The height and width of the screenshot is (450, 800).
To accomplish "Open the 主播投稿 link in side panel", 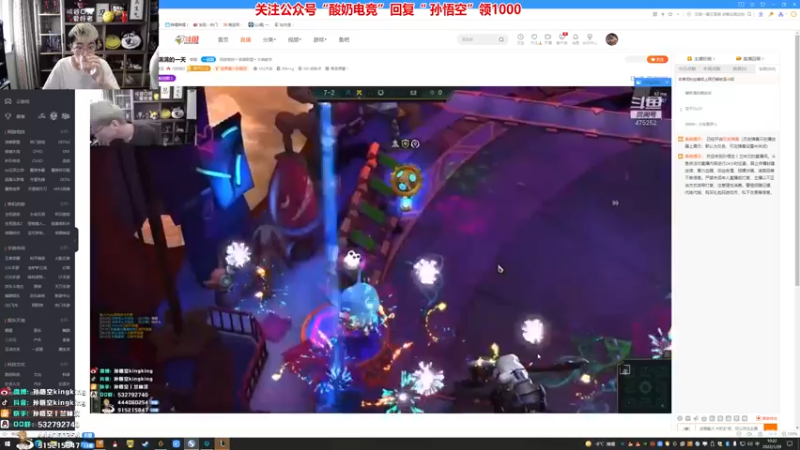I will tap(701, 59).
